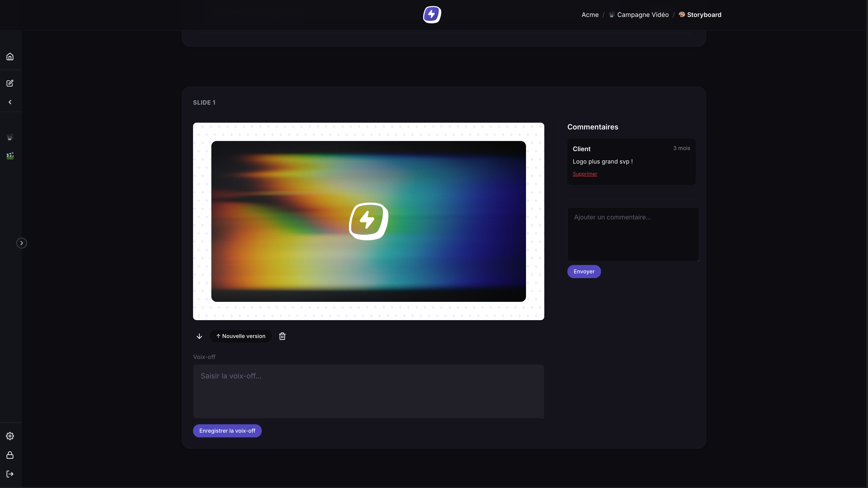This screenshot has width=868, height=488.
Task: Click the edit pencil icon in sidebar
Action: [x=10, y=83]
